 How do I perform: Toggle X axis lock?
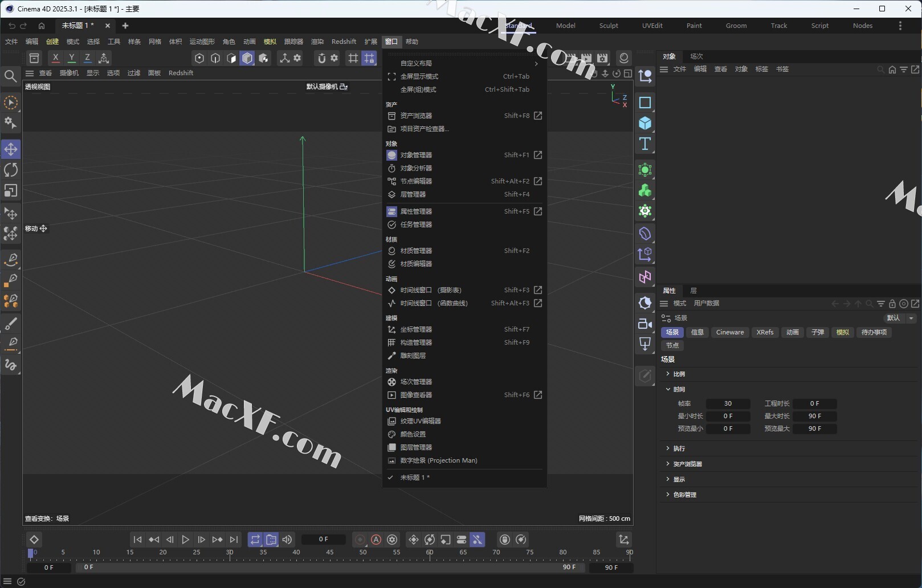55,58
